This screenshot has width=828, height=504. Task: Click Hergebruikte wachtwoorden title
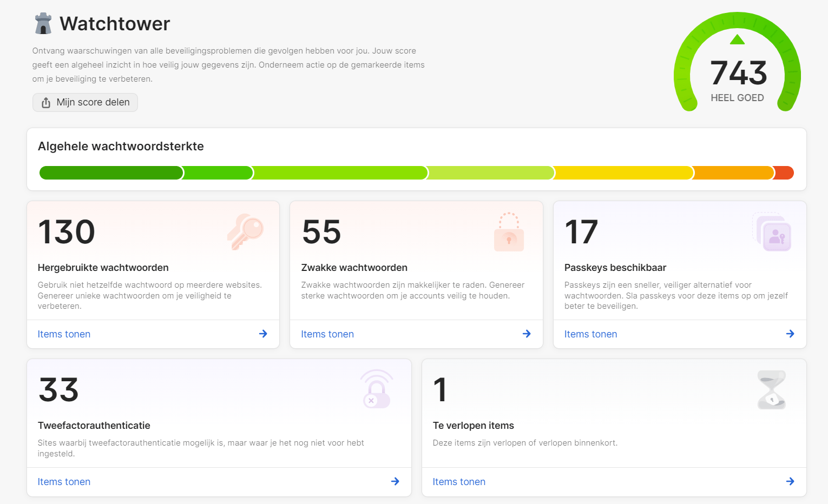pos(103,268)
